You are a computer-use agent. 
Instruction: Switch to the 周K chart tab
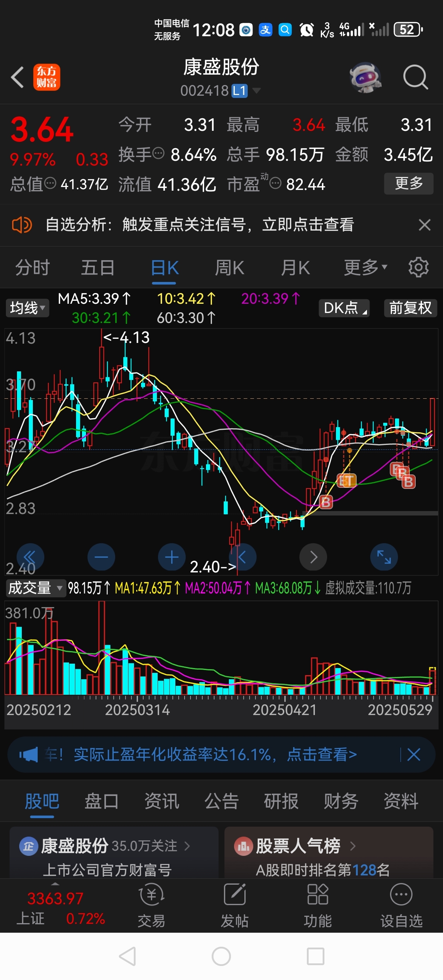pyautogui.click(x=230, y=268)
